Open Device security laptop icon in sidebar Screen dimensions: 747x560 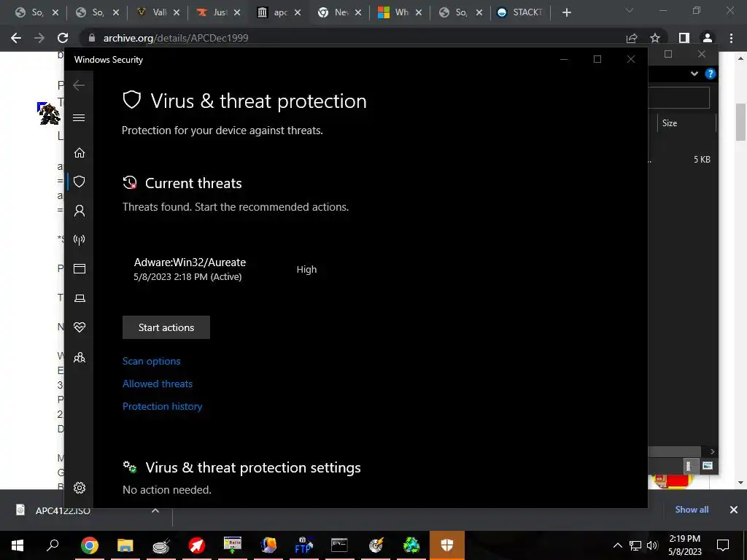tap(79, 298)
